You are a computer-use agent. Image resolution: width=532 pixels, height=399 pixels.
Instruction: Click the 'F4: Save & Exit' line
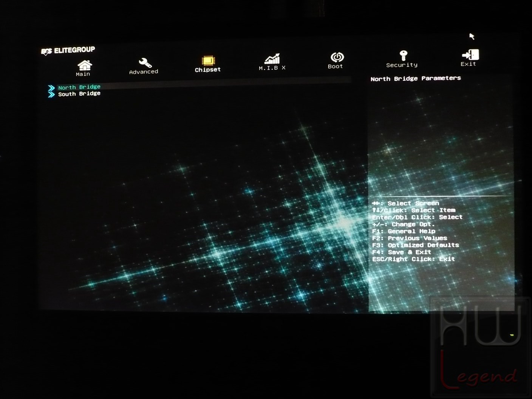pos(402,252)
